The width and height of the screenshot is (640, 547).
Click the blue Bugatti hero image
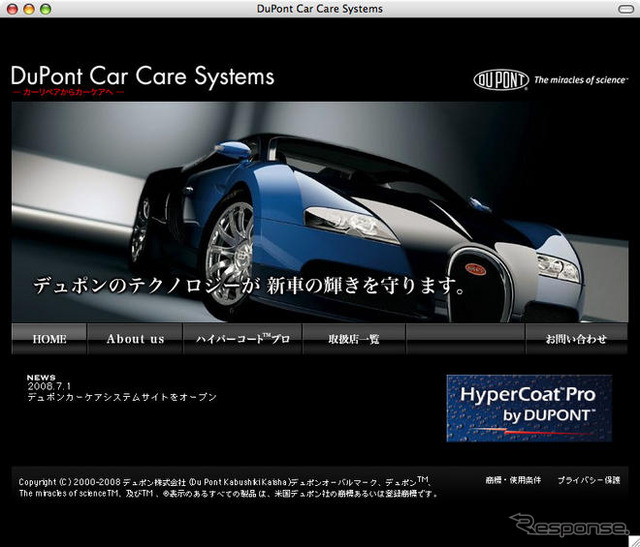[320, 211]
